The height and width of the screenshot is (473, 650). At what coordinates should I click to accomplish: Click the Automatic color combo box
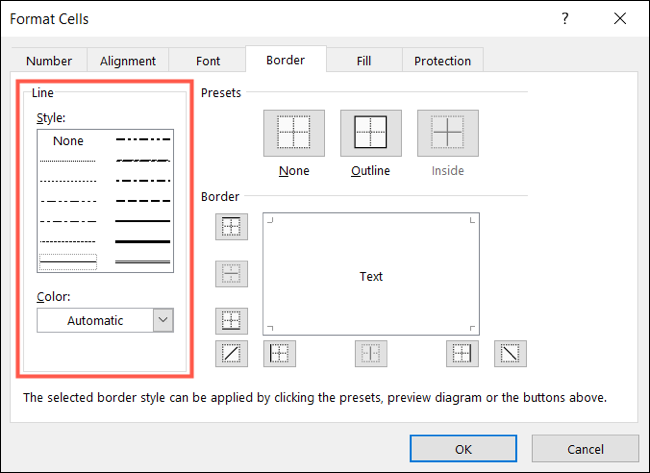95,320
